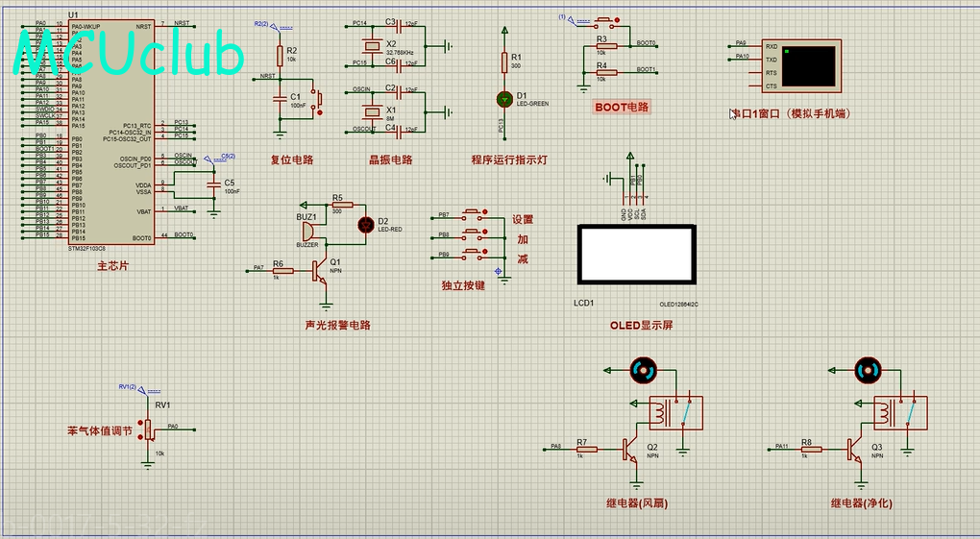
Task: Click the 苯气体值调节 label
Action: point(100,430)
